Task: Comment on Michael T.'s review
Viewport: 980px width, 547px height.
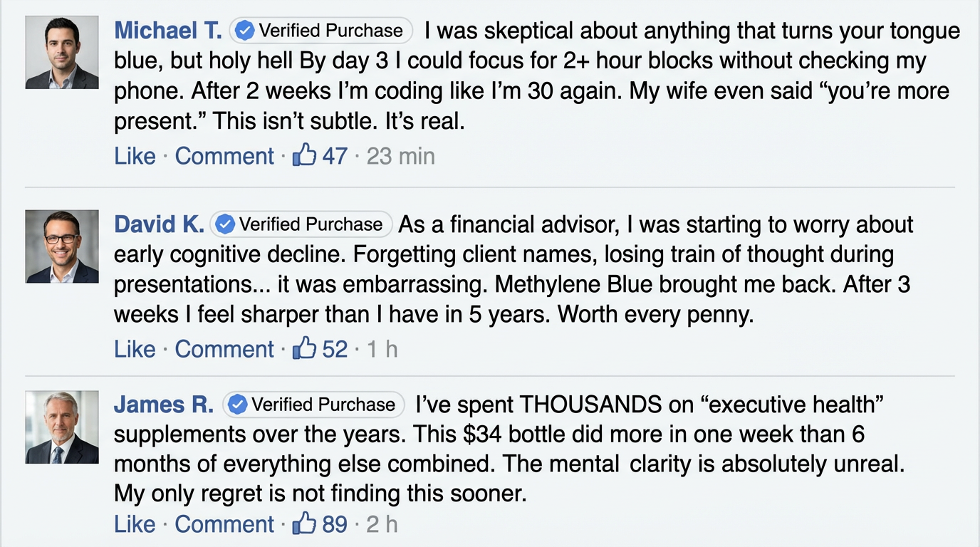Action: click(x=224, y=156)
